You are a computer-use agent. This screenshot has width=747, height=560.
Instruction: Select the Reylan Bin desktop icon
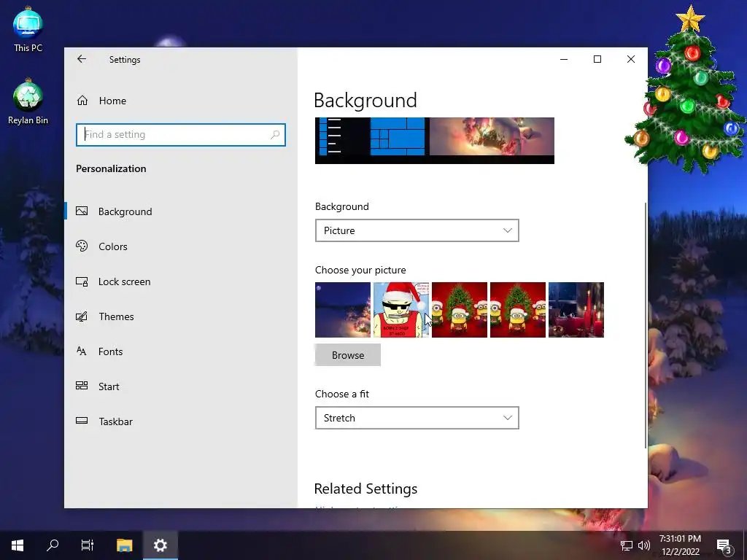click(x=28, y=102)
